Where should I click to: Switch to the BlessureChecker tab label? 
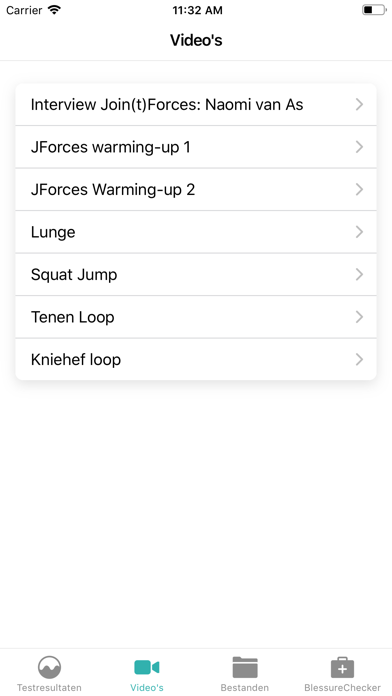tap(342, 688)
